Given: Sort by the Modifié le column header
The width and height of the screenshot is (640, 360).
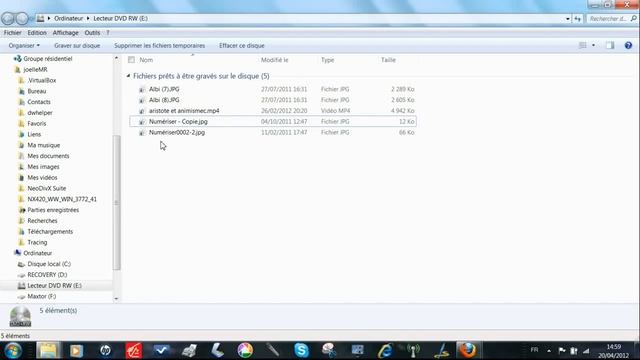Looking at the screenshot, I should point(275,60).
